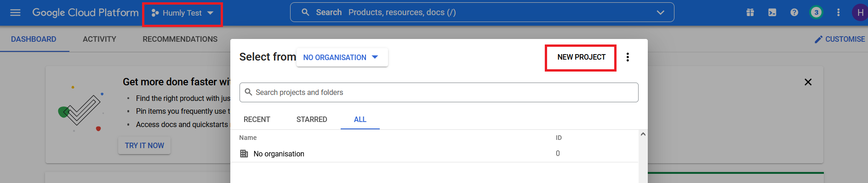Click the ID column header
Screen dimensions: 868x183
(559, 138)
